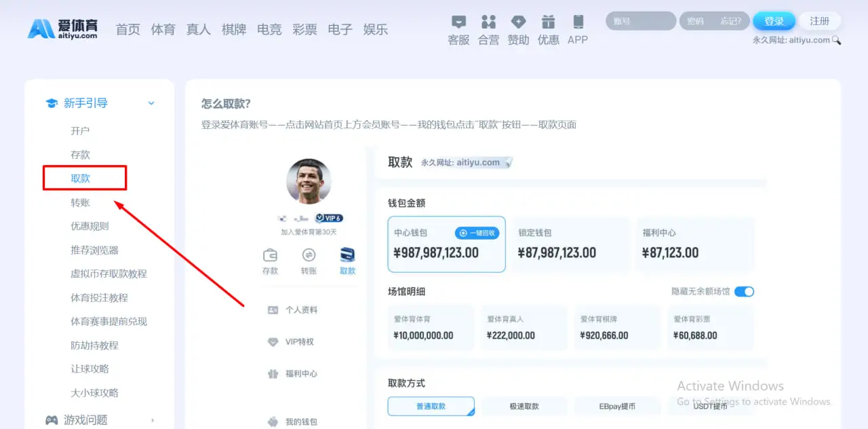Viewport: 868px width, 429px height.
Task: Click the 福利中心 gift icon in profile menu
Action: (x=273, y=373)
